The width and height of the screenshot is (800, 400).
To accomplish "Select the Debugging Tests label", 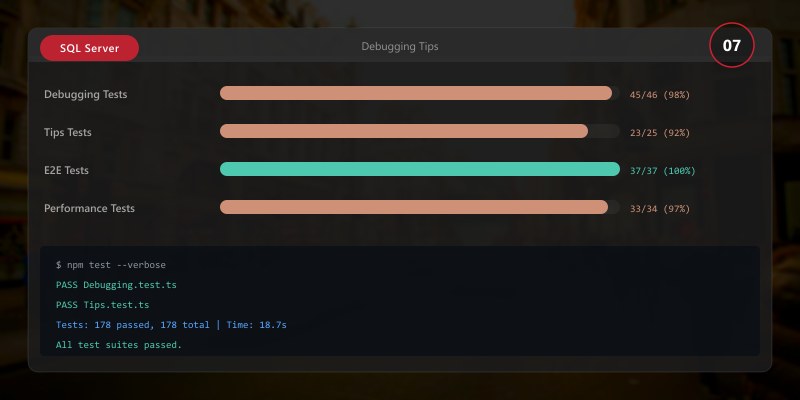I will point(86,94).
